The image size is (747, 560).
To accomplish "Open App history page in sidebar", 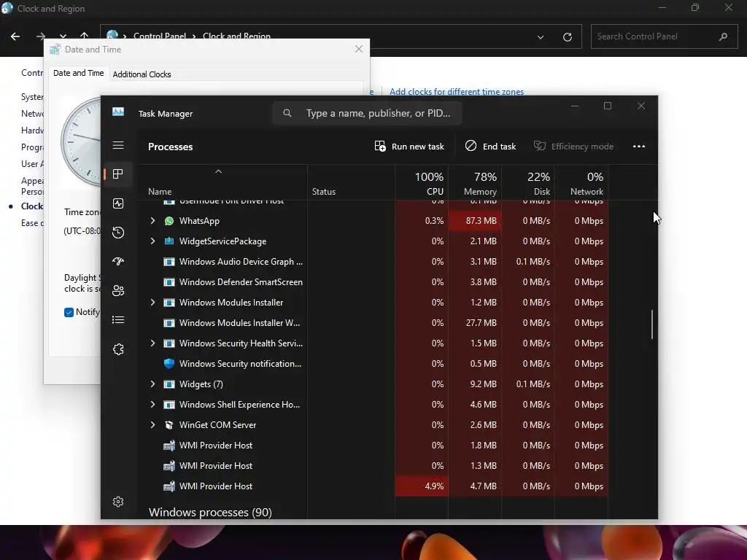I will [118, 233].
